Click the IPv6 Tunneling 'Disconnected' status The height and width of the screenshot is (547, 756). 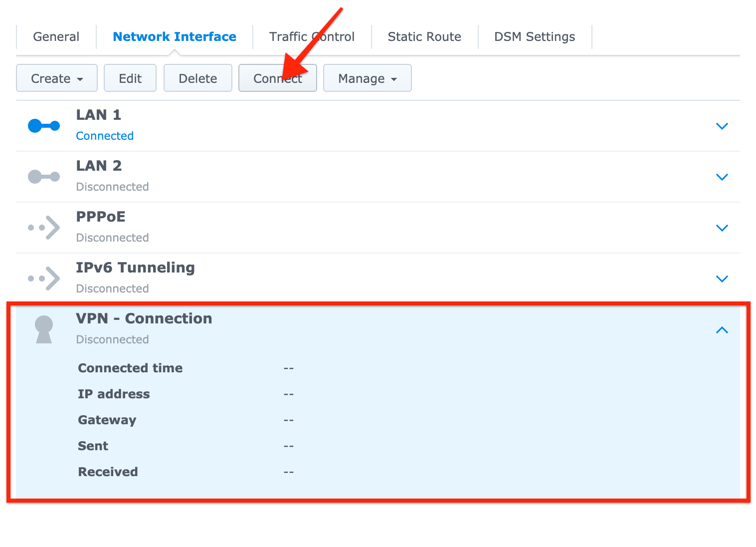click(x=112, y=288)
